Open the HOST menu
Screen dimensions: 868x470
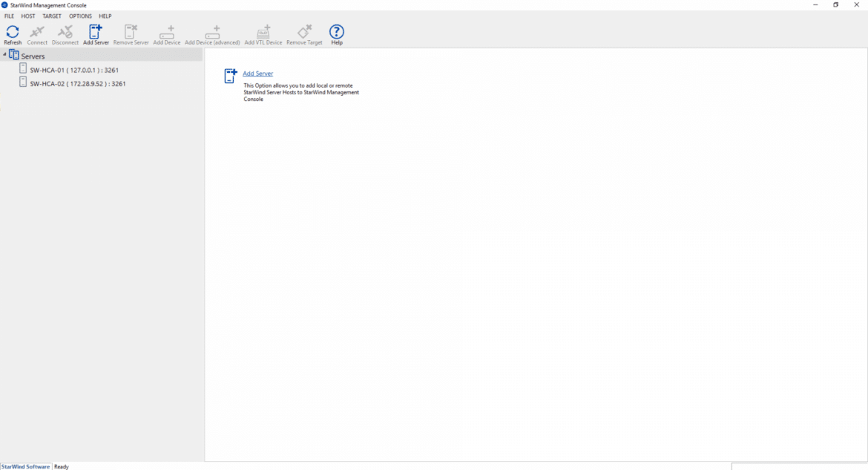coord(28,16)
